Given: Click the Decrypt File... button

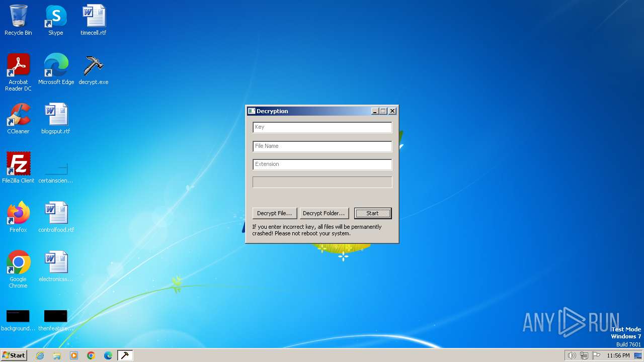Looking at the screenshot, I should pyautogui.click(x=274, y=213).
